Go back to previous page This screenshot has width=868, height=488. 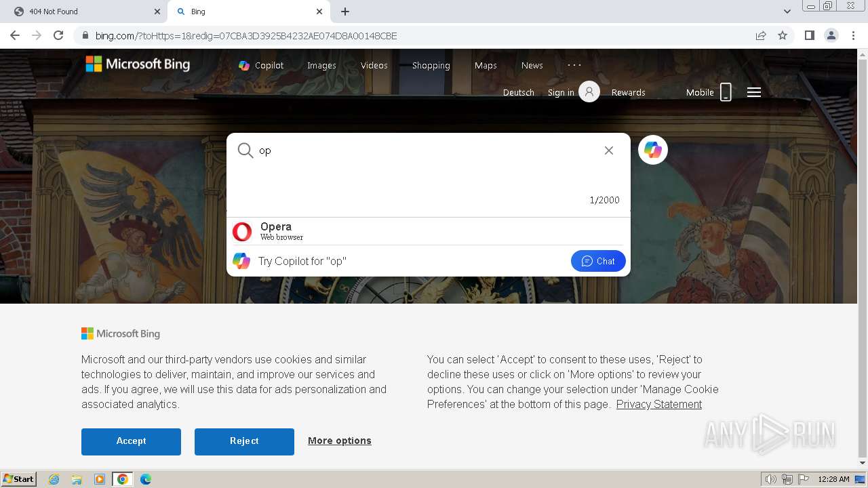click(15, 35)
